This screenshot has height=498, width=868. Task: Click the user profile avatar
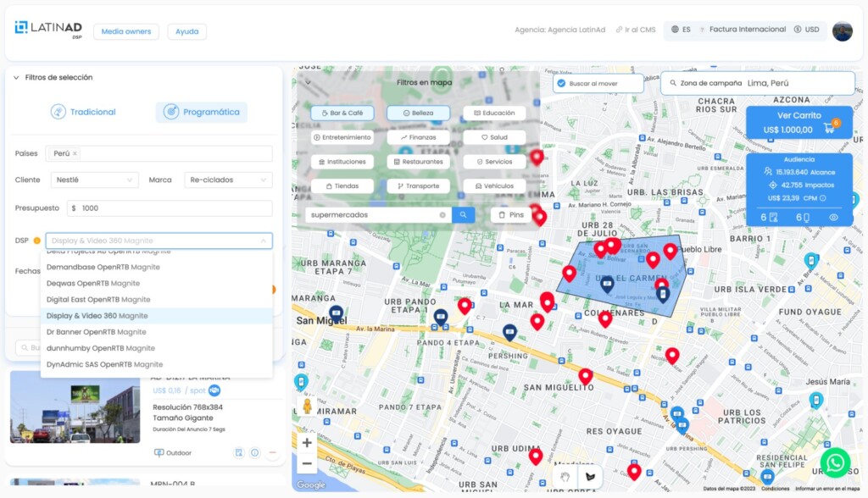(x=842, y=31)
